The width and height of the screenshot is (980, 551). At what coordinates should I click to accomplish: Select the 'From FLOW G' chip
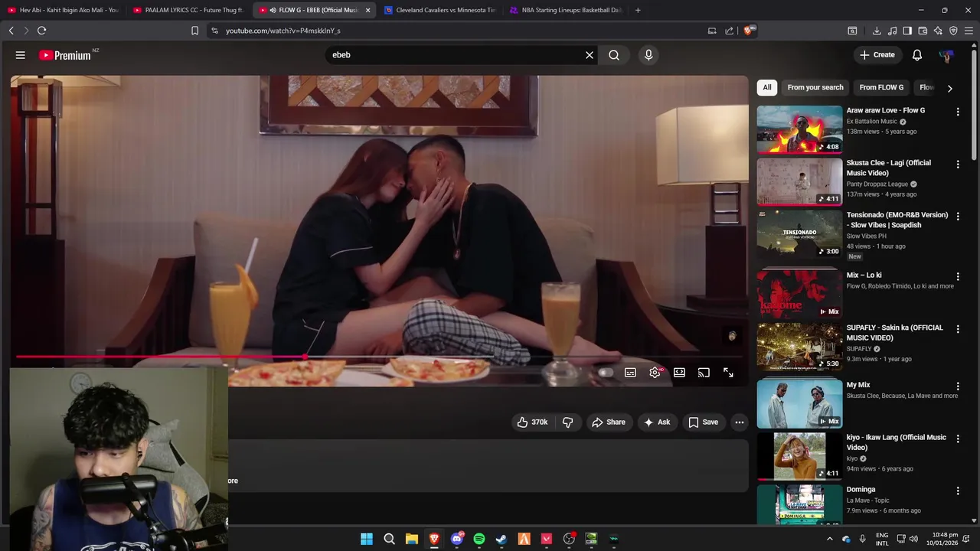[881, 87]
